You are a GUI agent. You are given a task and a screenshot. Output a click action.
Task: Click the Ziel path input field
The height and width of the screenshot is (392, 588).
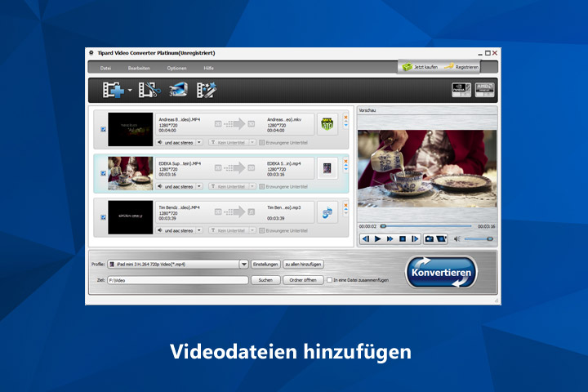click(x=178, y=280)
